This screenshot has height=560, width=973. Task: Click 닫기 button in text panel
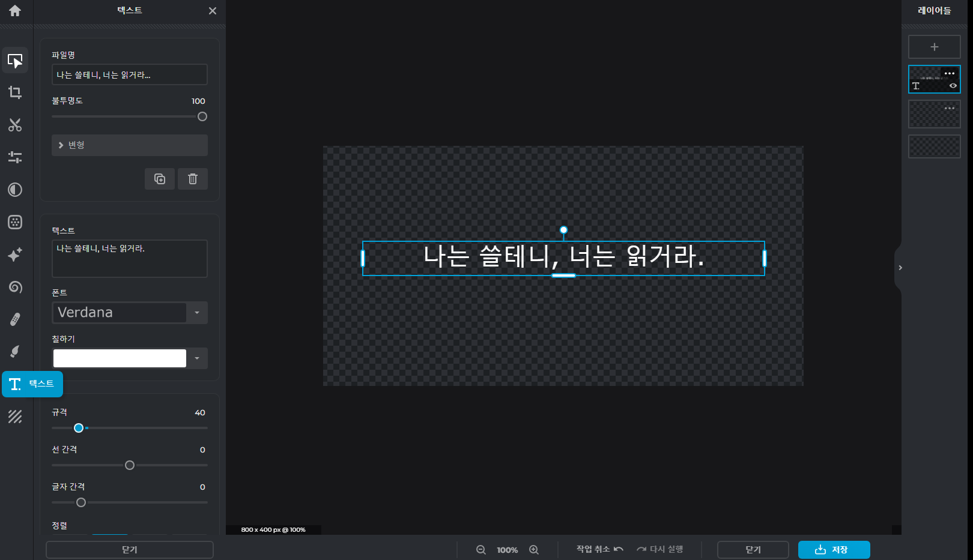point(130,550)
